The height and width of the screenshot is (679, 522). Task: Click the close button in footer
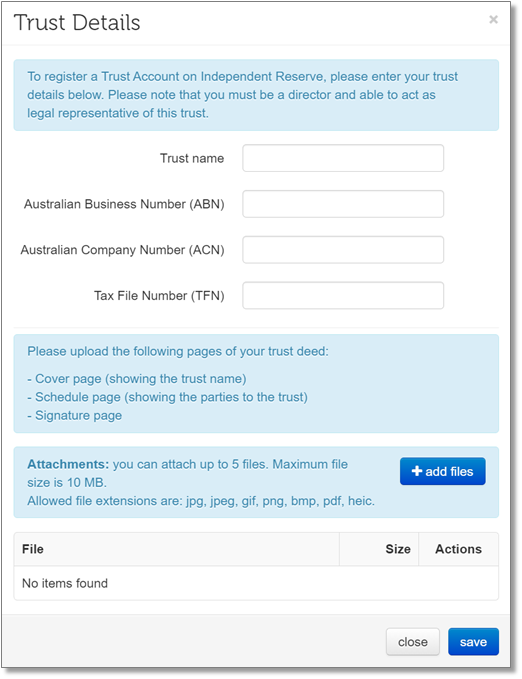412,642
